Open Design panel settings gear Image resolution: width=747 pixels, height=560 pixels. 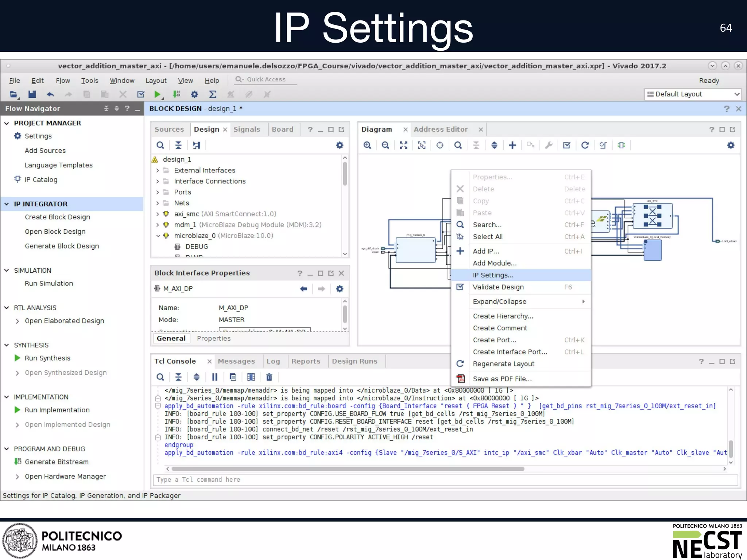(340, 145)
